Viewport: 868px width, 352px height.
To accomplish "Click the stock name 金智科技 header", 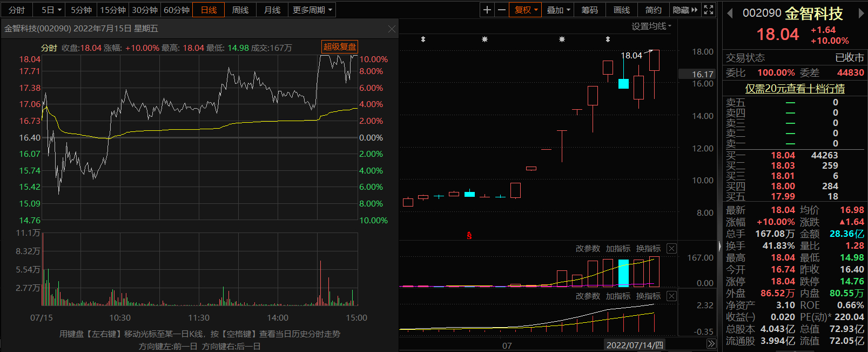I will point(813,14).
